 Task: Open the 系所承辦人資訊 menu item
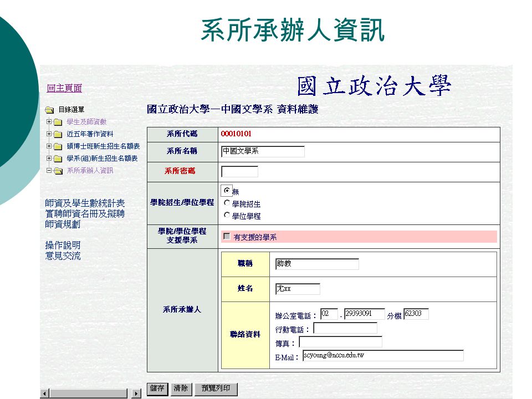click(90, 170)
